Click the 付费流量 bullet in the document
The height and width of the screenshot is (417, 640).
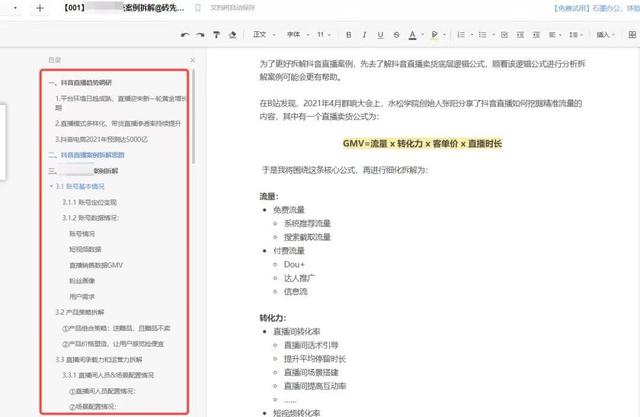pyautogui.click(x=289, y=251)
